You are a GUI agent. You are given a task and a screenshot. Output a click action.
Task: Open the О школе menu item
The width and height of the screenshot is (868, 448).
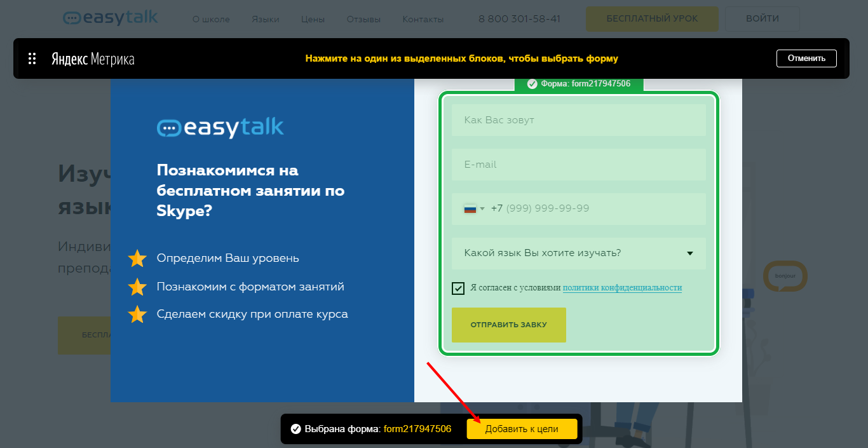coord(211,19)
